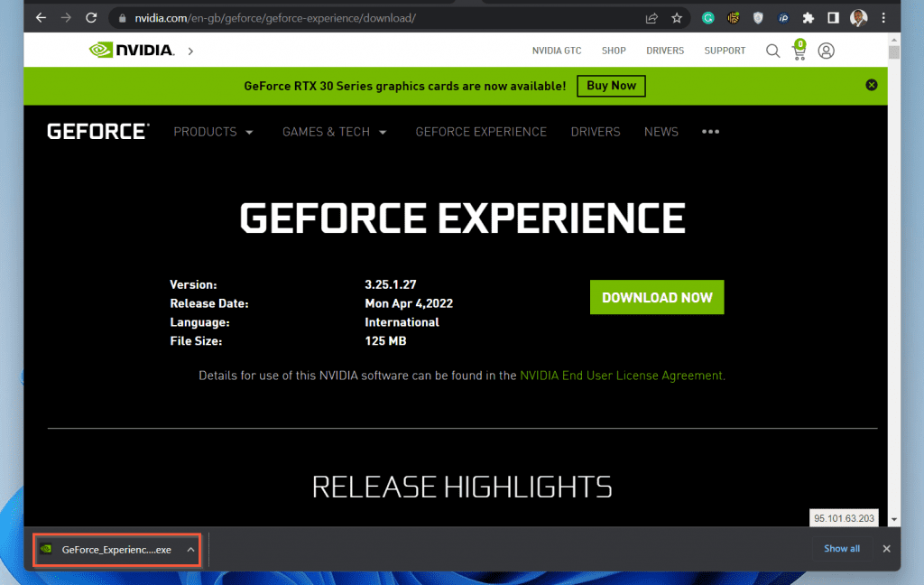Open the Extensions puzzle-piece menu
This screenshot has width=924, height=585.
coord(808,18)
